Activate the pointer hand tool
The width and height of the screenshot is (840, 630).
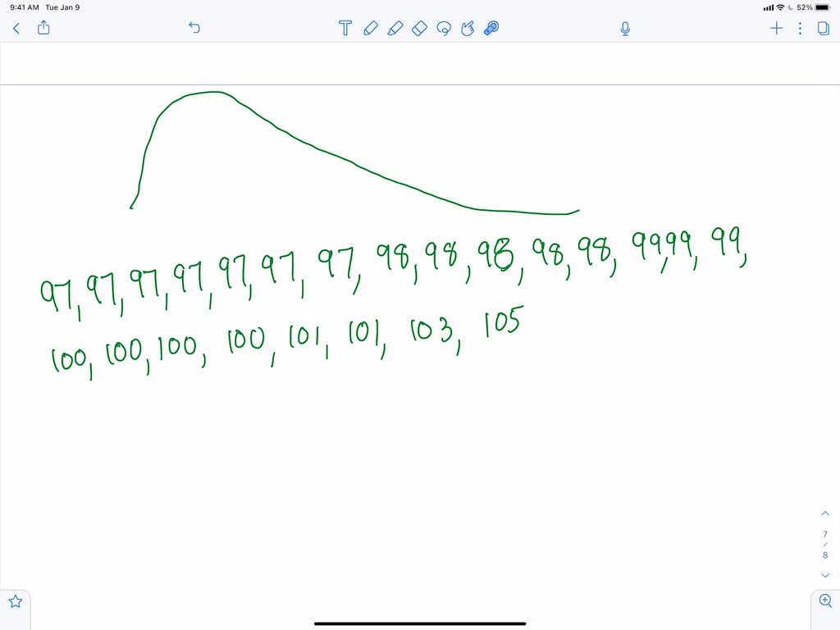point(467,28)
